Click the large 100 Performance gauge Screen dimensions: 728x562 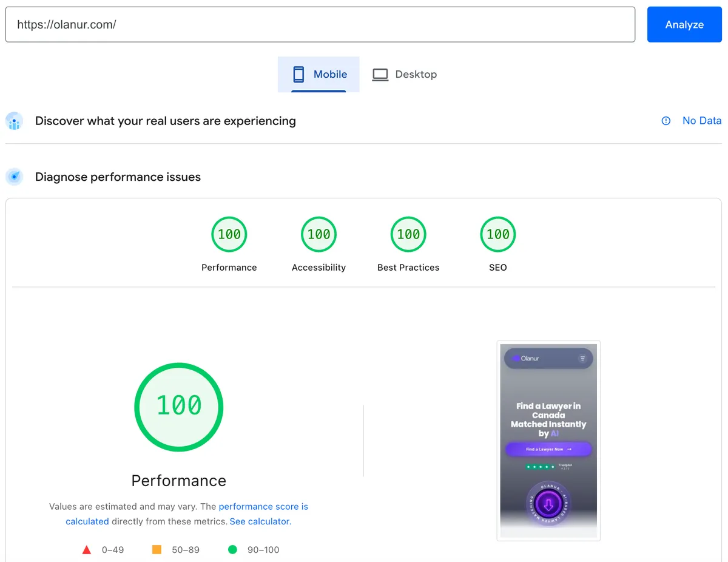coord(179,407)
